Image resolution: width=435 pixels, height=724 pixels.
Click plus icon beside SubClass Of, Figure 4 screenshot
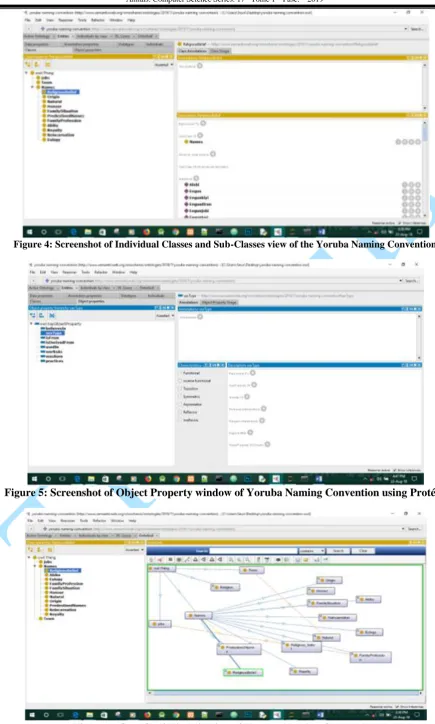coord(200,135)
